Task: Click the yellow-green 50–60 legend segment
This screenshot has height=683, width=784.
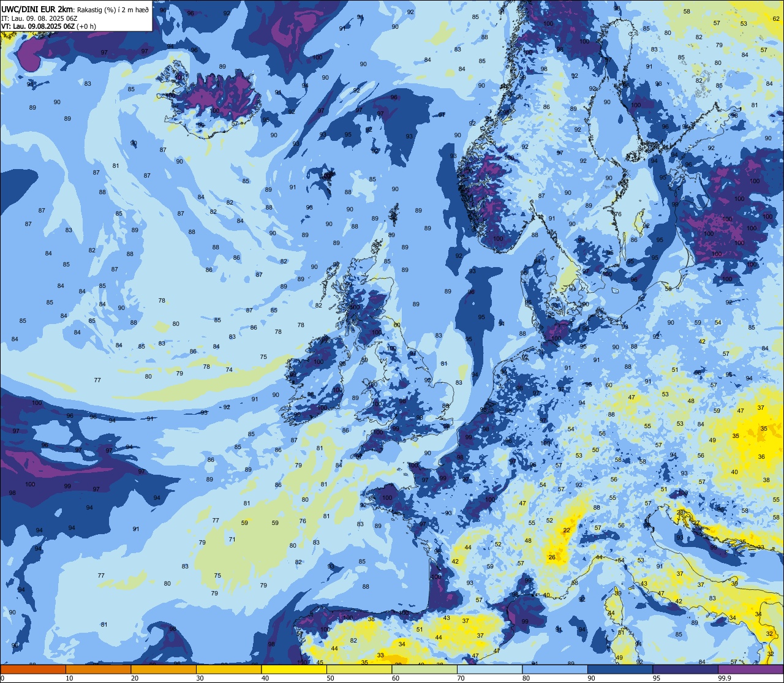Action: click(359, 669)
